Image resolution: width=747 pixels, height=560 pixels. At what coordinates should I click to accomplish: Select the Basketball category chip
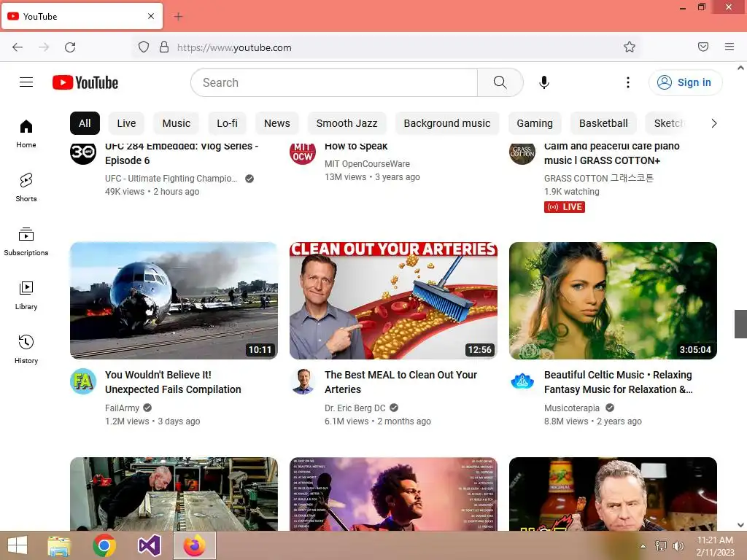point(603,123)
